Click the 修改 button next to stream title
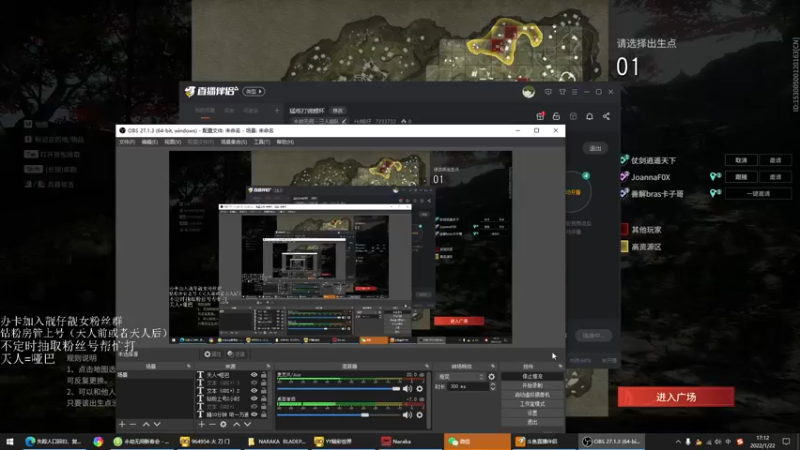 [x=338, y=111]
